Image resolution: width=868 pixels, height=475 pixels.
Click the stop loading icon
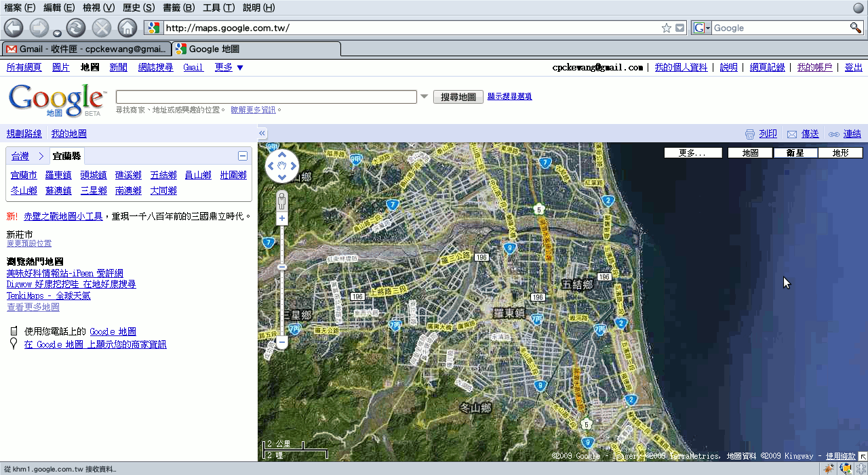(102, 28)
